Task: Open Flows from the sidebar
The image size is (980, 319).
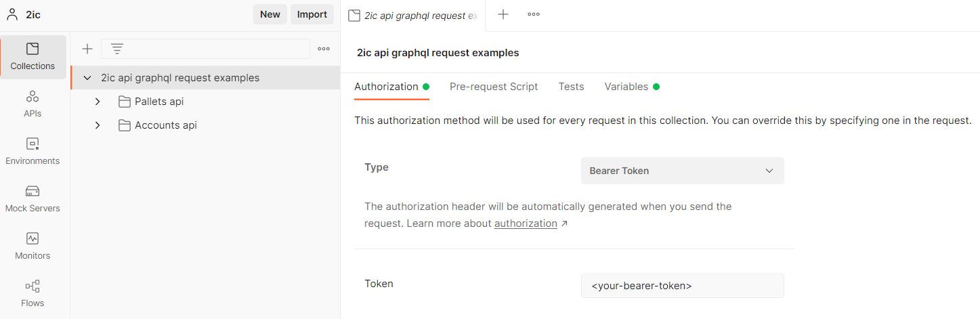Action: 33,293
